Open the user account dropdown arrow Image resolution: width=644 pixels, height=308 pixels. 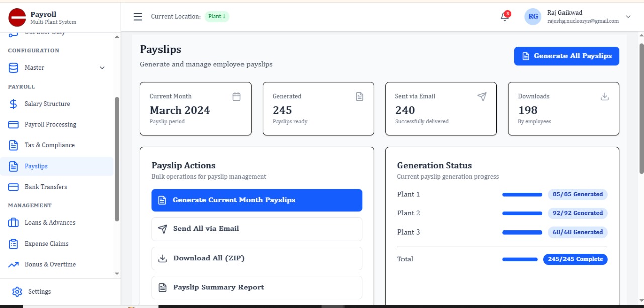(x=628, y=17)
